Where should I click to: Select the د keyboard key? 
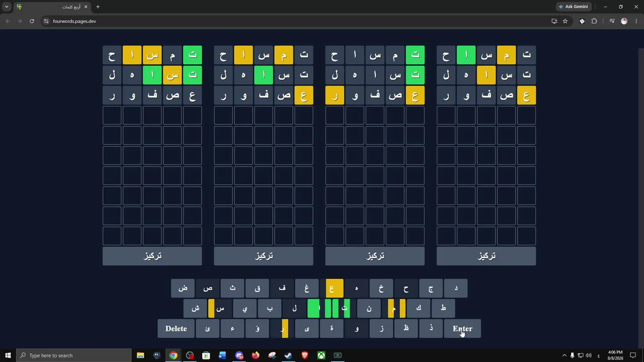[x=455, y=288]
